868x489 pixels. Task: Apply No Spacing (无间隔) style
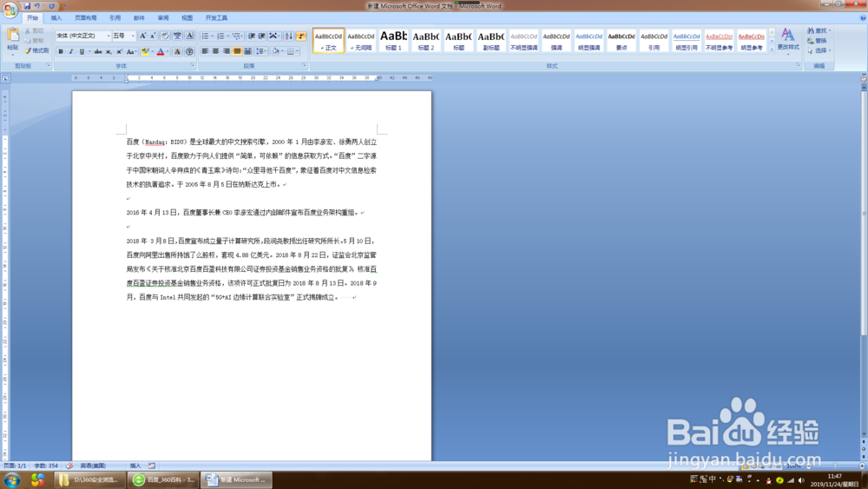pos(361,41)
